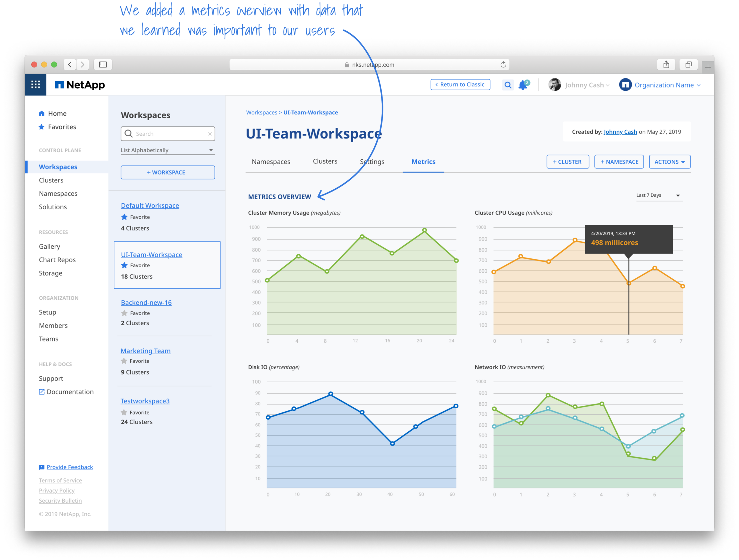Click the Safari share icon
The image size is (739, 560).
[x=666, y=64]
